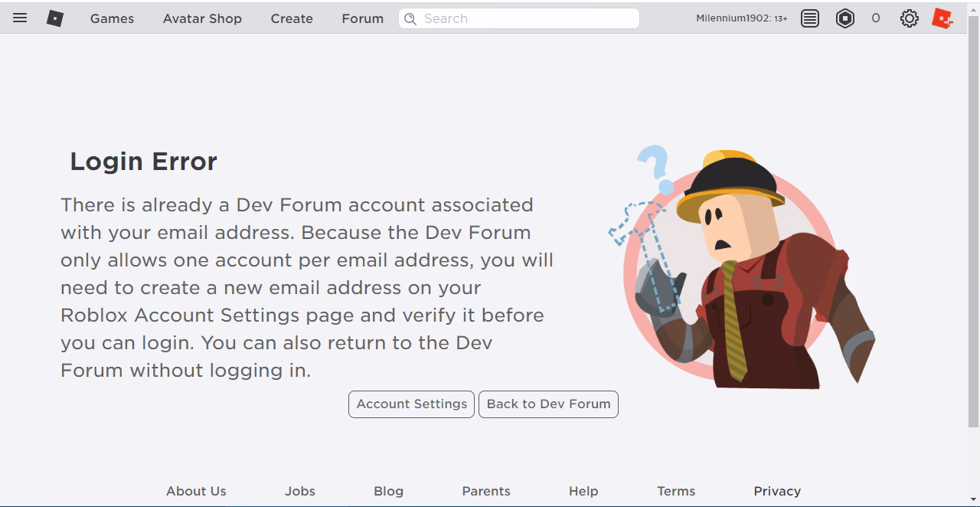980x507 pixels.
Task: Open the messages feed icon
Action: click(x=810, y=18)
